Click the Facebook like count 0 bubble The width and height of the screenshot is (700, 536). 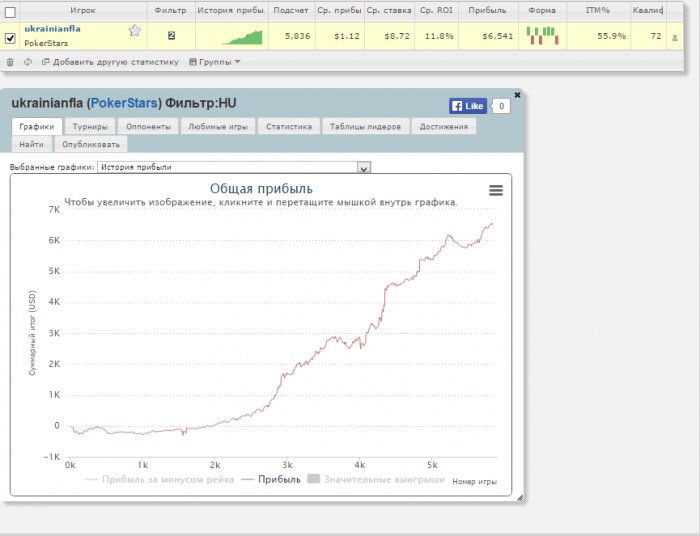click(x=501, y=106)
